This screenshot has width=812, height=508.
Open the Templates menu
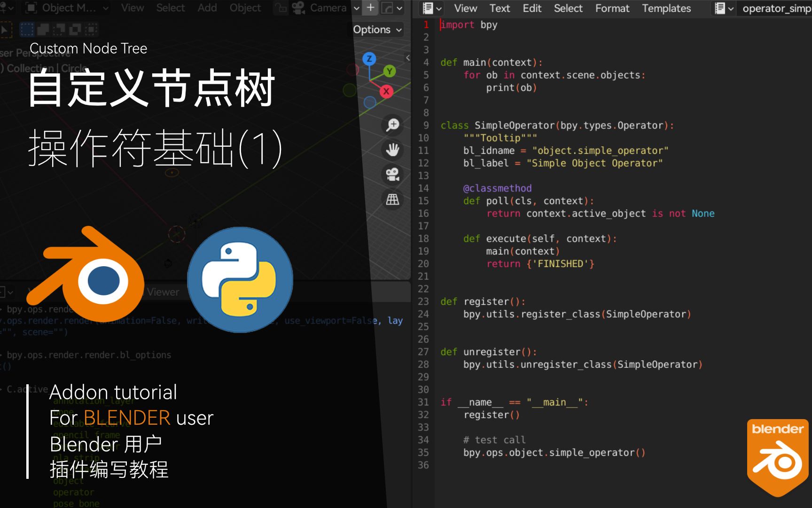pyautogui.click(x=666, y=8)
